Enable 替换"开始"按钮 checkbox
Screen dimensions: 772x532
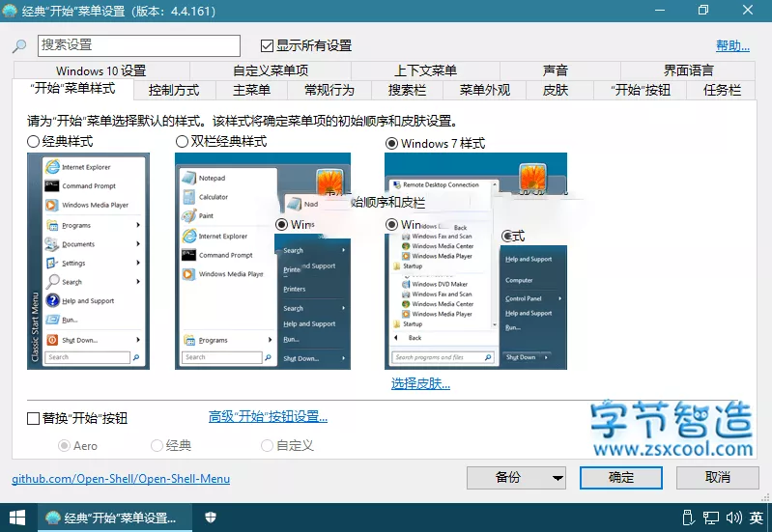(x=33, y=418)
